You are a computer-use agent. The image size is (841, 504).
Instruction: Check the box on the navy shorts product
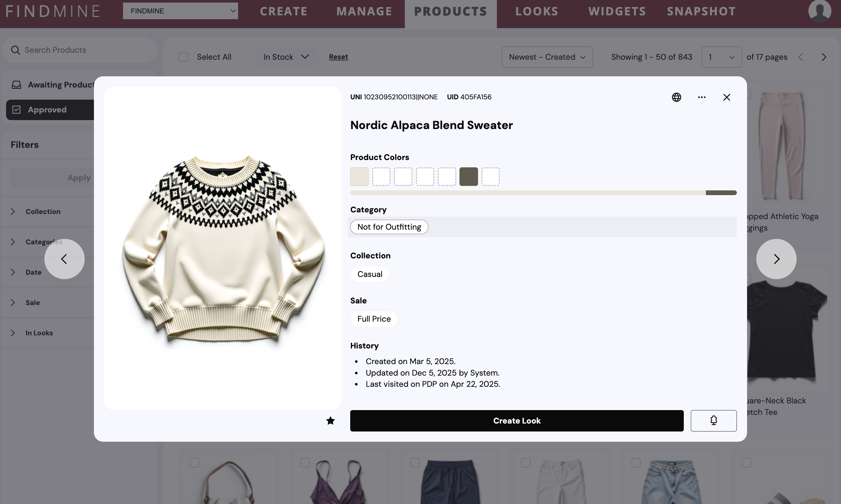coord(415,462)
